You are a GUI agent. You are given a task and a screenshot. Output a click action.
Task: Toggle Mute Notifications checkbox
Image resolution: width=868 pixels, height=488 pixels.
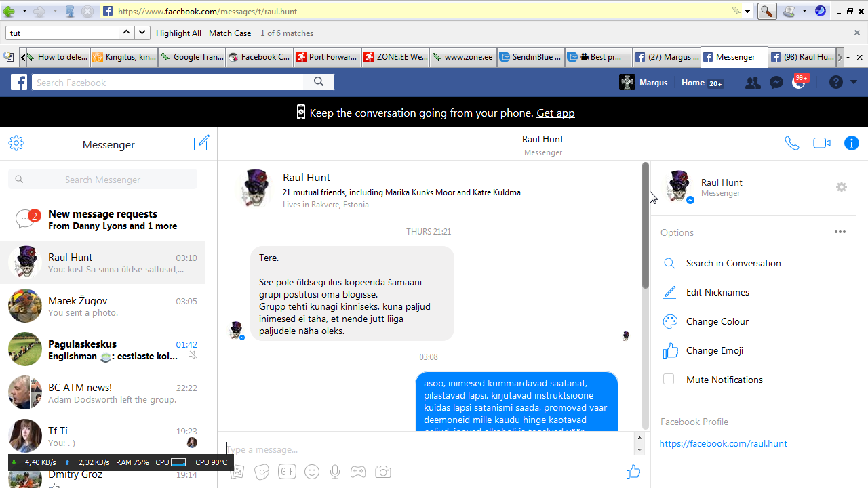pyautogui.click(x=669, y=380)
